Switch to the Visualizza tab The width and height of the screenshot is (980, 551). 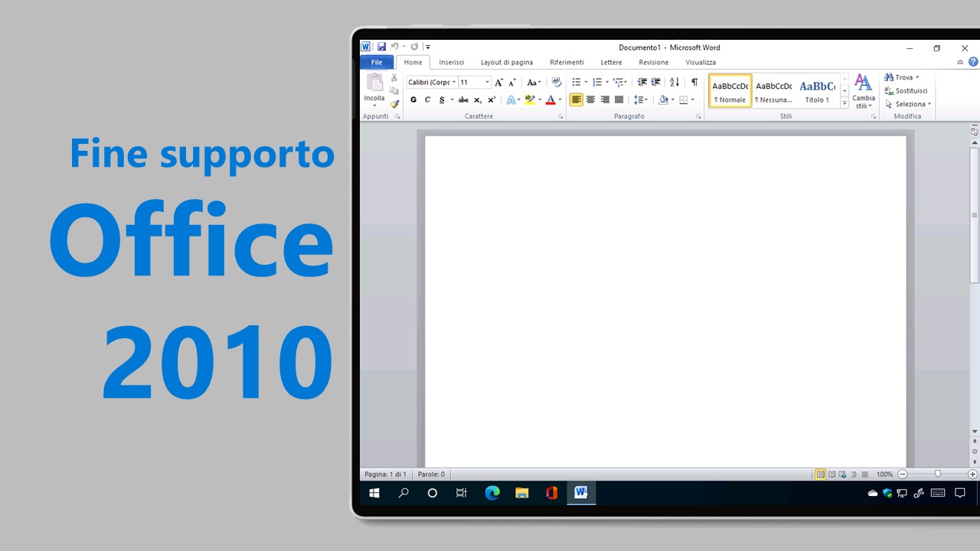click(x=701, y=62)
